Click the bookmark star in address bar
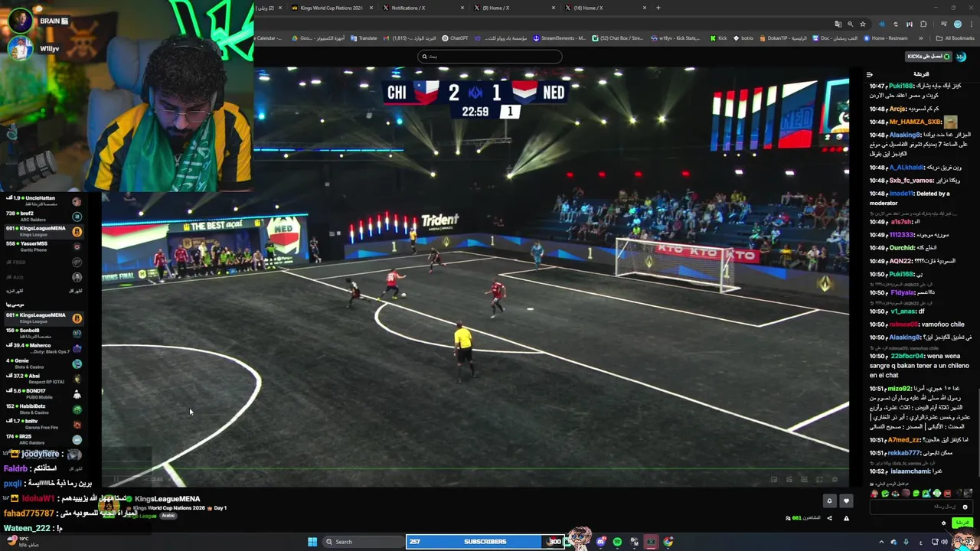The image size is (980, 551). (x=863, y=24)
